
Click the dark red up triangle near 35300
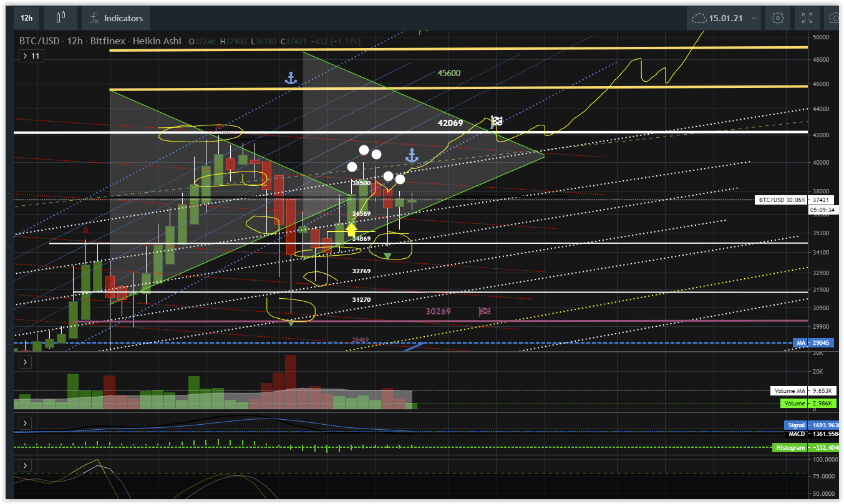tap(85, 230)
